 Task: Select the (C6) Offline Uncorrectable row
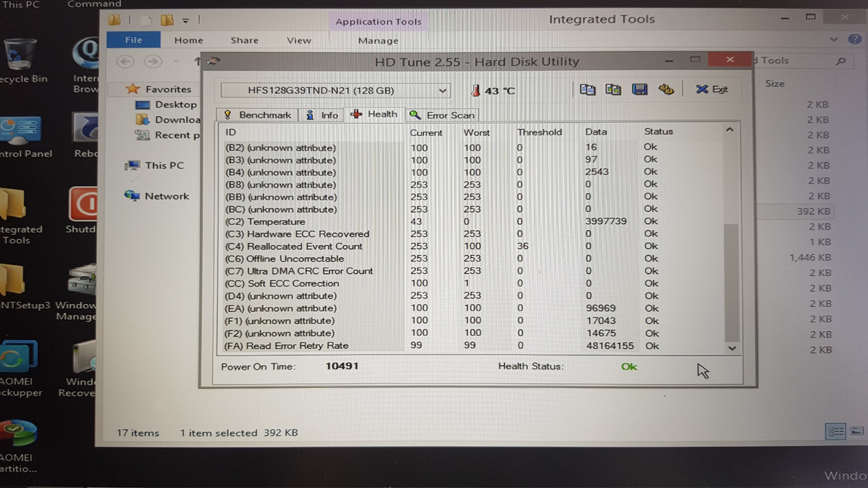click(471, 259)
